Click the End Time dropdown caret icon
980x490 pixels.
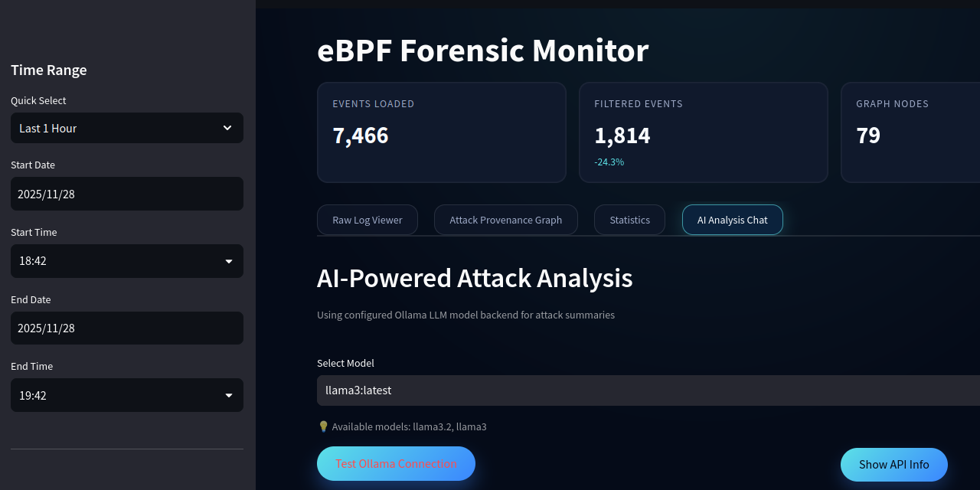[x=227, y=395]
